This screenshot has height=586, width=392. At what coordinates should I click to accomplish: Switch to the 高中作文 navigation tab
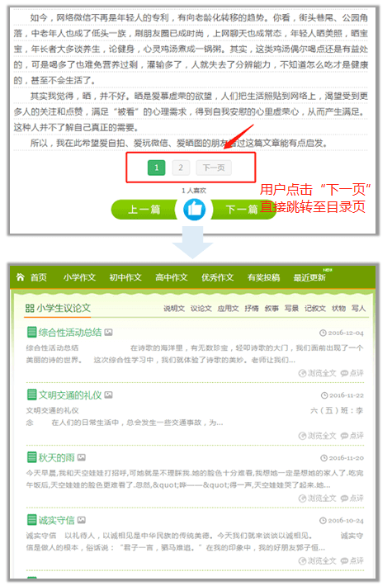pyautogui.click(x=172, y=277)
